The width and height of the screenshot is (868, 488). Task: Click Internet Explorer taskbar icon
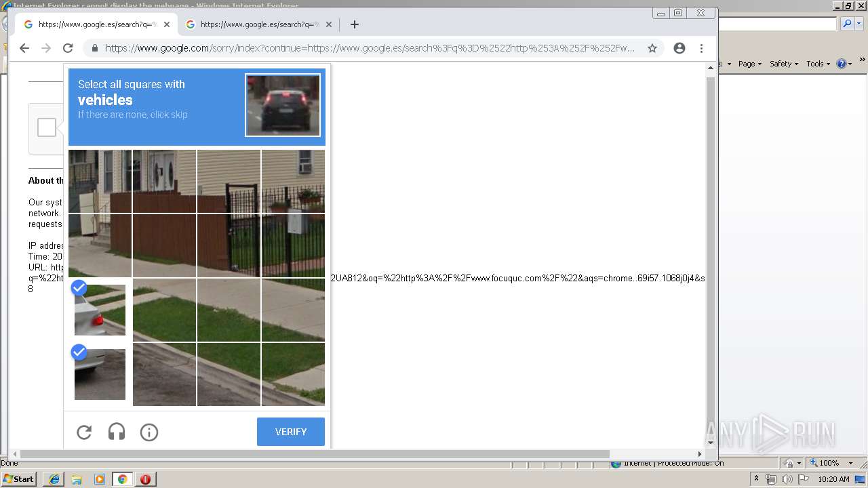tap(54, 479)
